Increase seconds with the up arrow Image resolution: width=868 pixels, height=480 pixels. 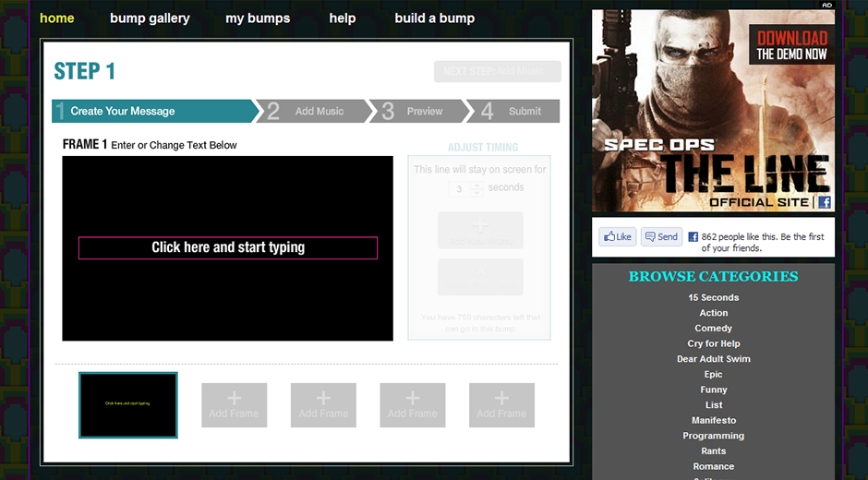pyautogui.click(x=476, y=185)
